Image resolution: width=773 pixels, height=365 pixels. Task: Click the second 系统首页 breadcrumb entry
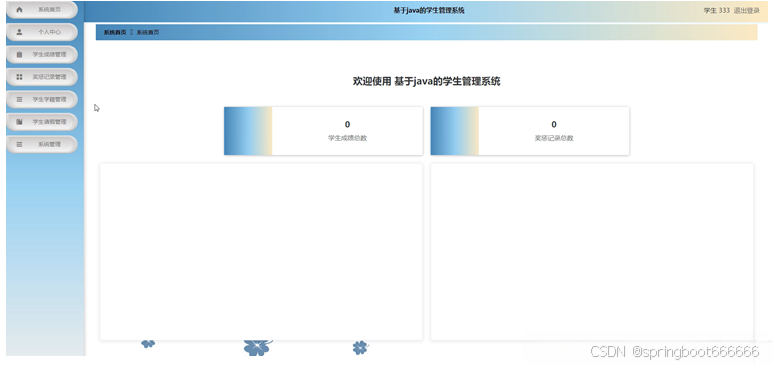point(148,33)
